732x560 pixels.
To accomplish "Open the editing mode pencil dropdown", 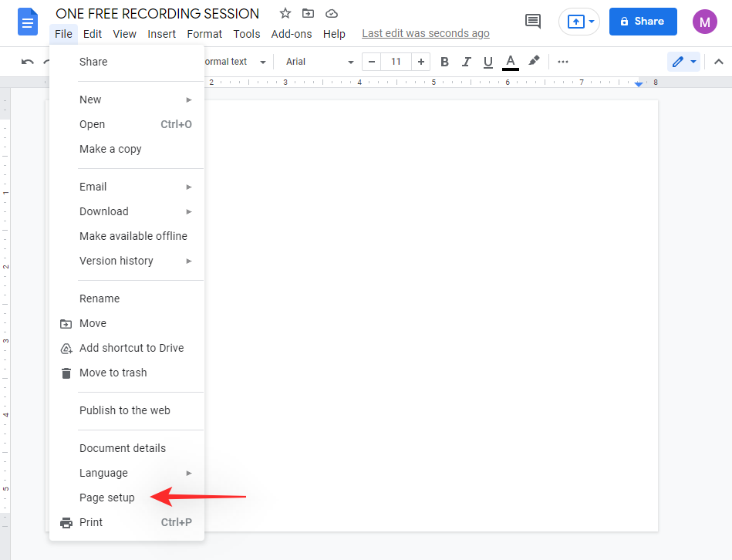I will 683,62.
